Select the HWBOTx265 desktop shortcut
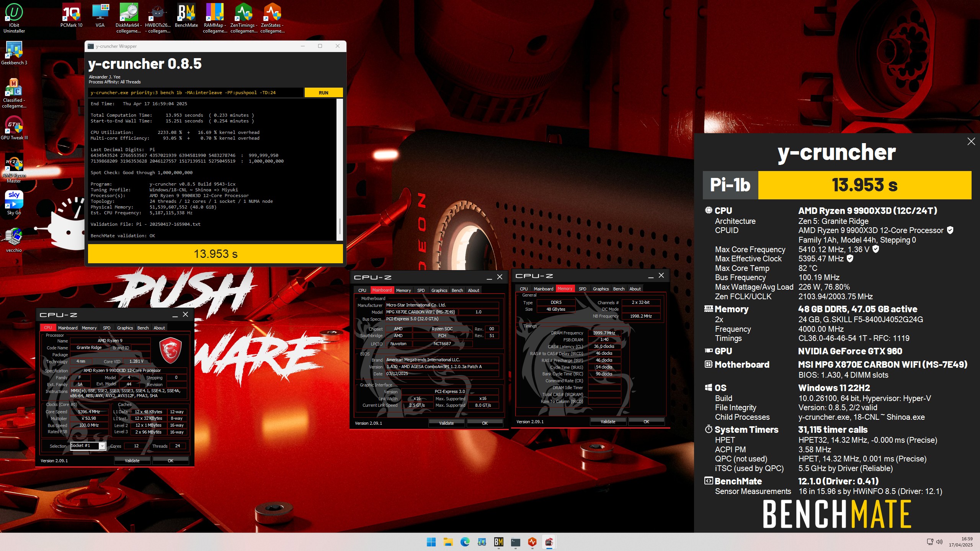Screen dimensions: 980x551 pos(157,18)
